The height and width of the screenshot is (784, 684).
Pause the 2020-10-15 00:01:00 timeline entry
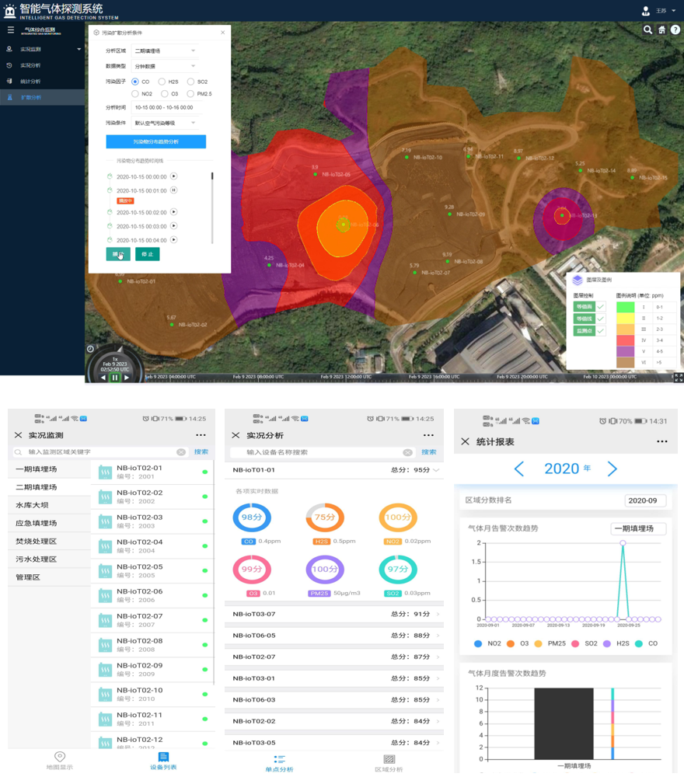[174, 190]
